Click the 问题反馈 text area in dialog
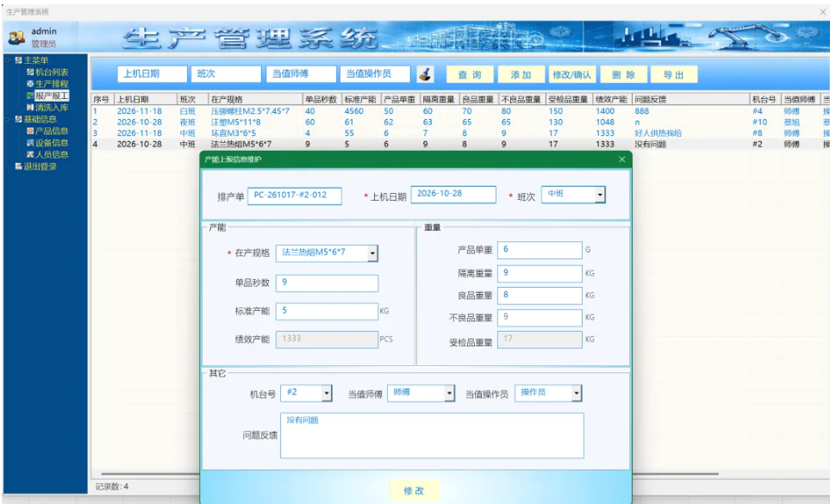Viewport: 830px width, 504px height. coord(432,435)
